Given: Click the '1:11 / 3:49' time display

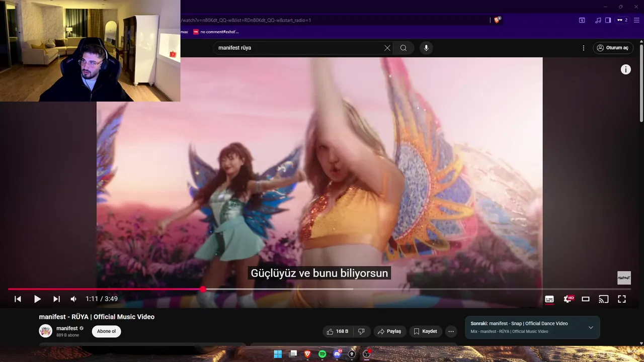Looking at the screenshot, I should [x=102, y=299].
